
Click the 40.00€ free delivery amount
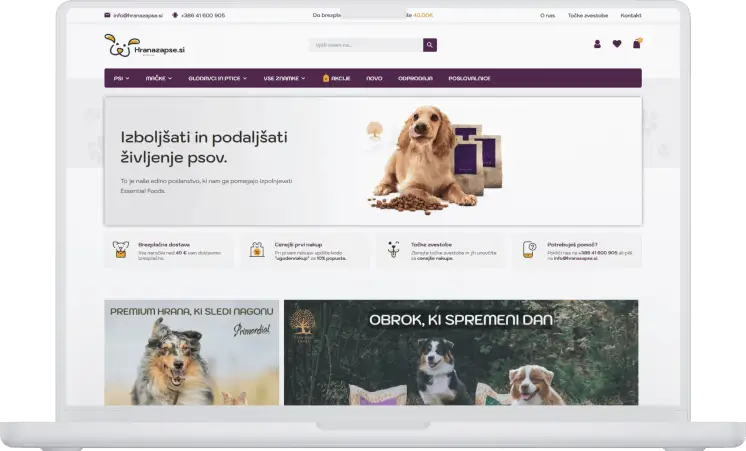coord(423,16)
